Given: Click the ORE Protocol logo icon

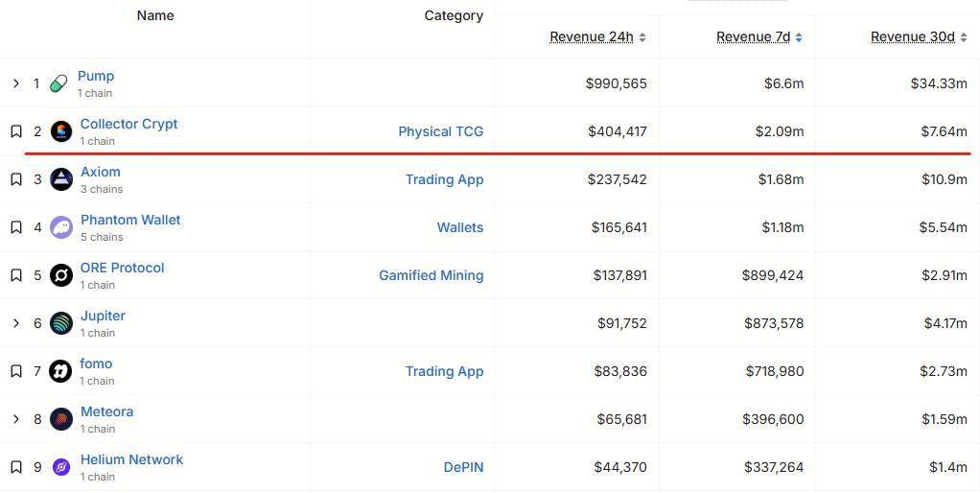Looking at the screenshot, I should (x=61, y=275).
